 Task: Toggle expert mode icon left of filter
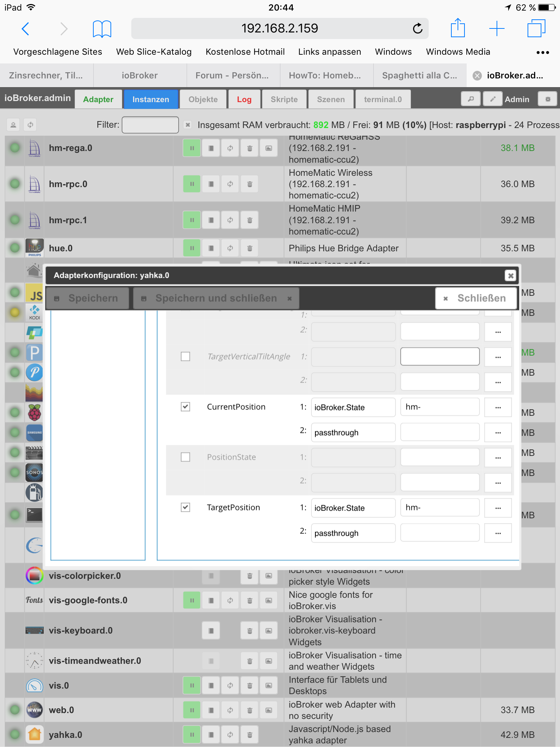[13, 125]
